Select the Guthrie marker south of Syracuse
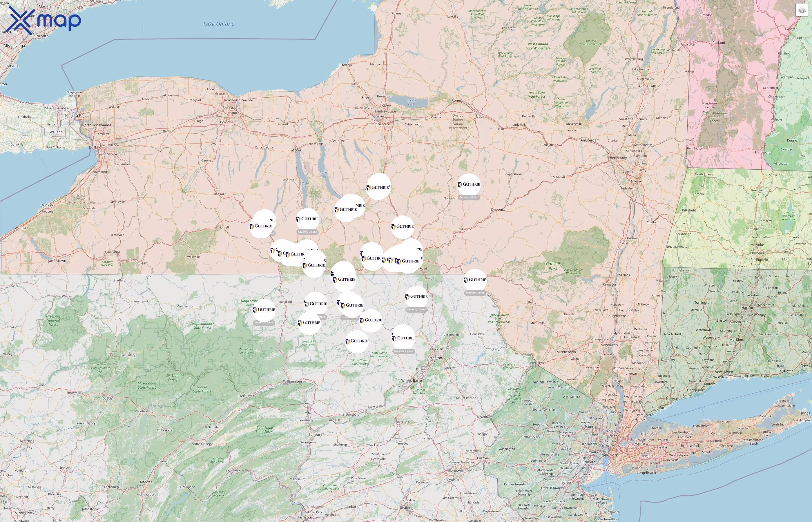812x522 pixels. tap(378, 187)
